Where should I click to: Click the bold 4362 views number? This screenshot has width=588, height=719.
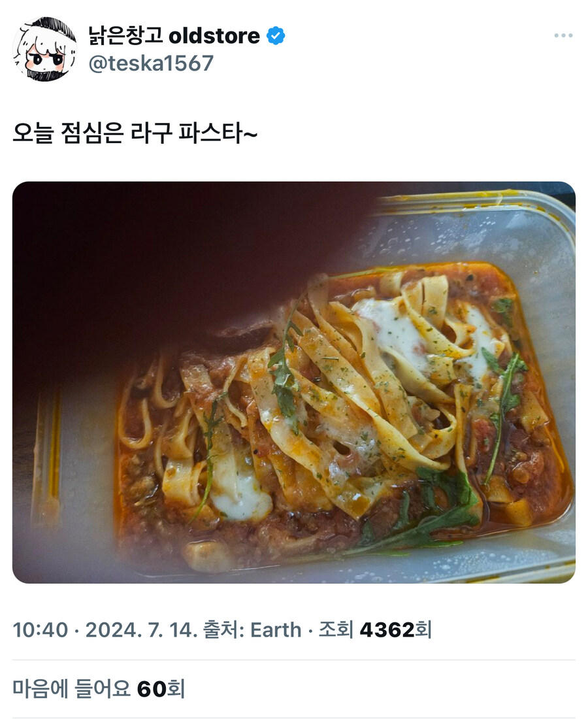(x=387, y=631)
